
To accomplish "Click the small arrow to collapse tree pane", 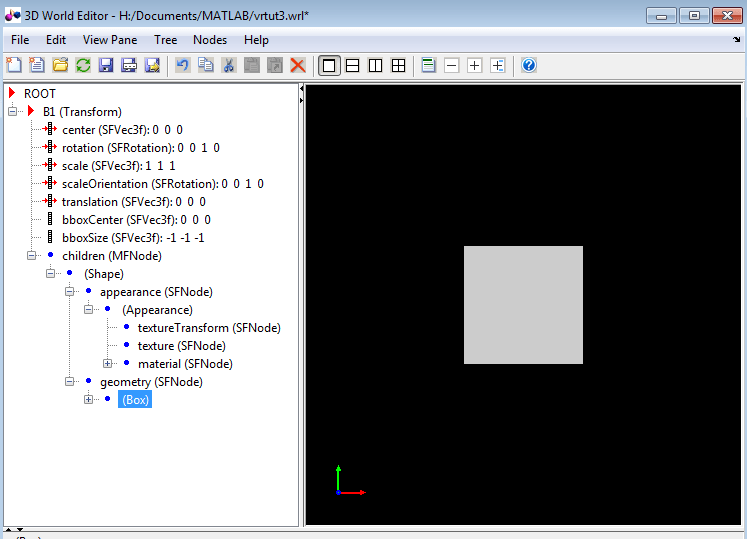I will 302,88.
